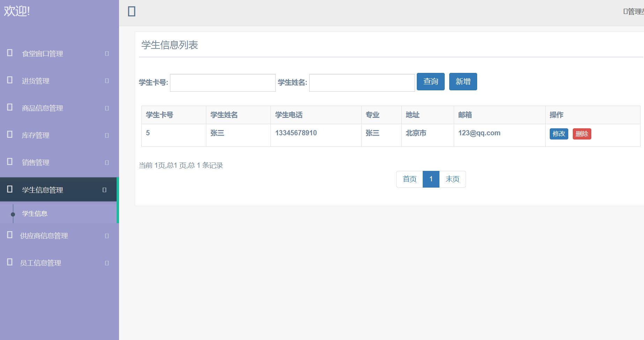Click the 员工信息管理 sidebar icon

(9, 262)
